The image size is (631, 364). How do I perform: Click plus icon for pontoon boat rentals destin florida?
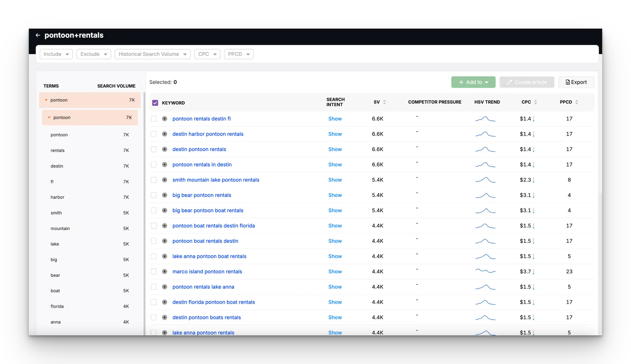click(x=165, y=226)
